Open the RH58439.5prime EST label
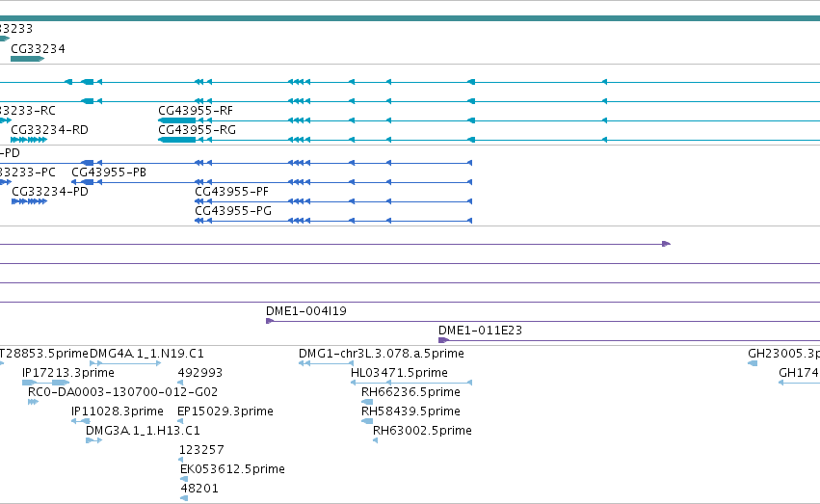 [410, 411]
